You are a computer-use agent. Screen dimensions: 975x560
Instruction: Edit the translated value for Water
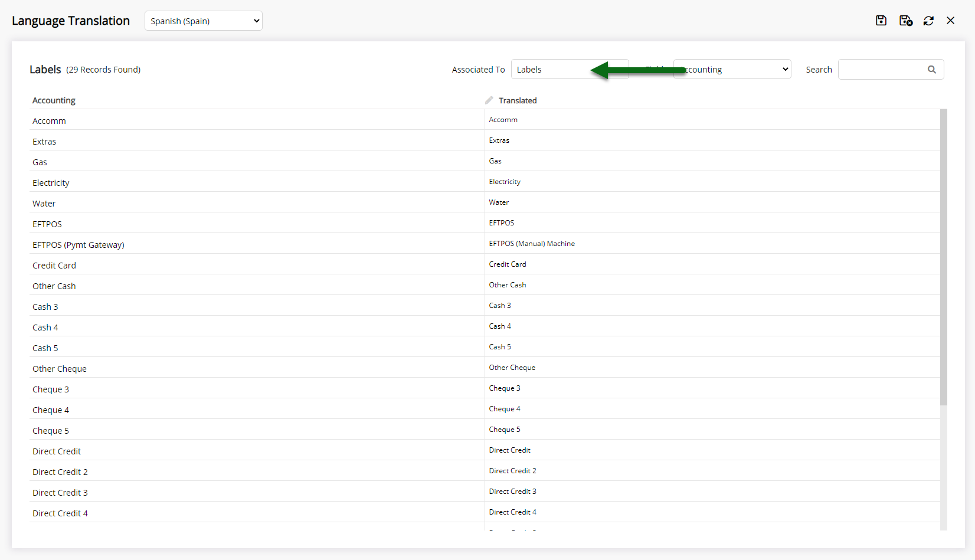coord(712,202)
